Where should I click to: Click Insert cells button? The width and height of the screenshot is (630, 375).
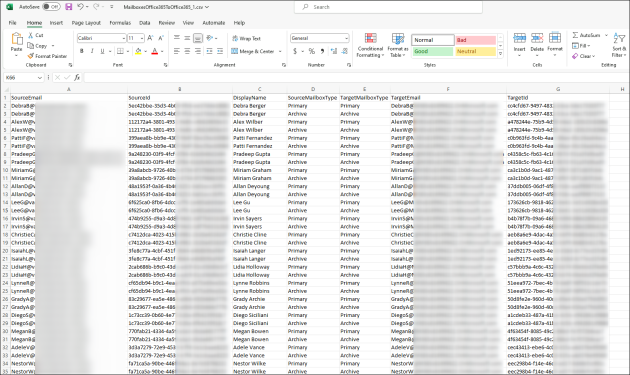tap(520, 45)
